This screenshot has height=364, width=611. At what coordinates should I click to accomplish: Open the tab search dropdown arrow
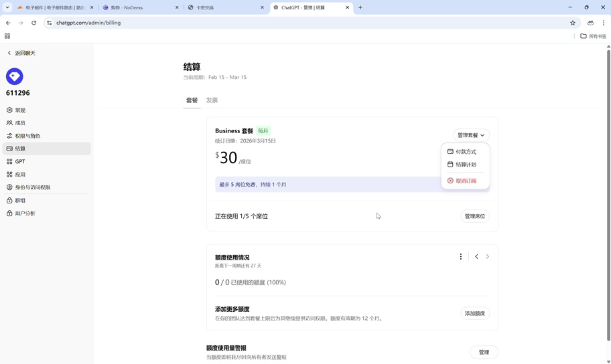point(7,7)
